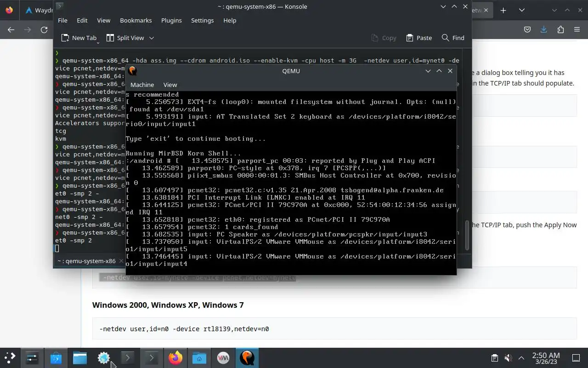This screenshot has height=368, width=588.
Task: Open the round VM app in the taskbar
Action: (x=223, y=357)
